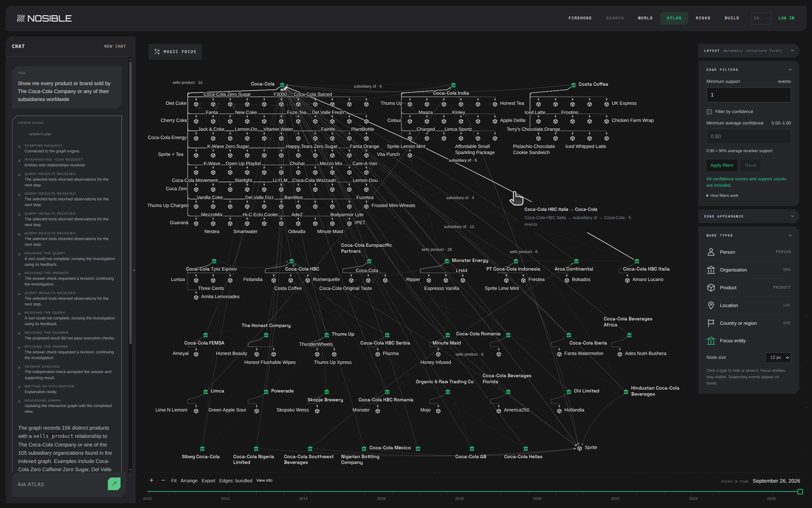
Task: Switch to the World tab
Action: [x=645, y=18]
